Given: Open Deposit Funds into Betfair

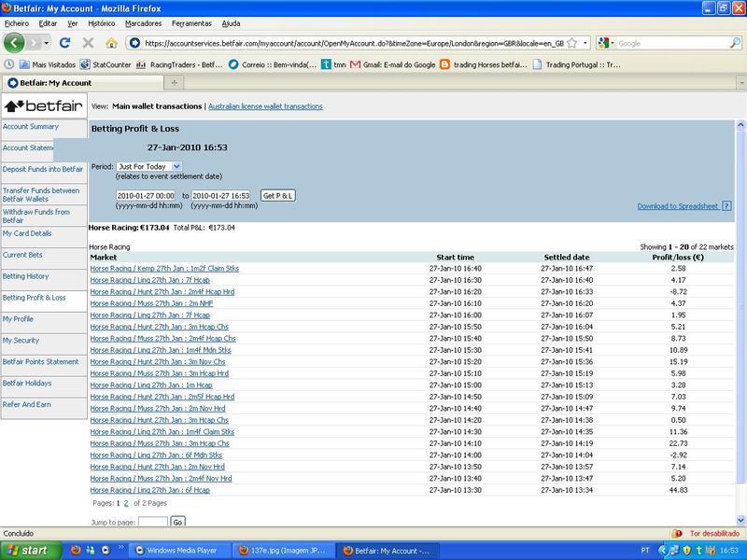Looking at the screenshot, I should (43, 169).
